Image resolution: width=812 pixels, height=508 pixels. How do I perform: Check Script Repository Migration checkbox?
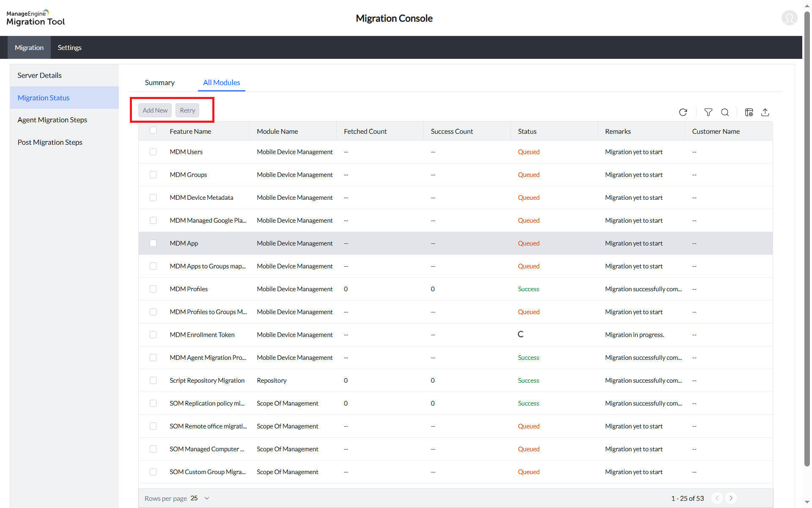tap(153, 381)
